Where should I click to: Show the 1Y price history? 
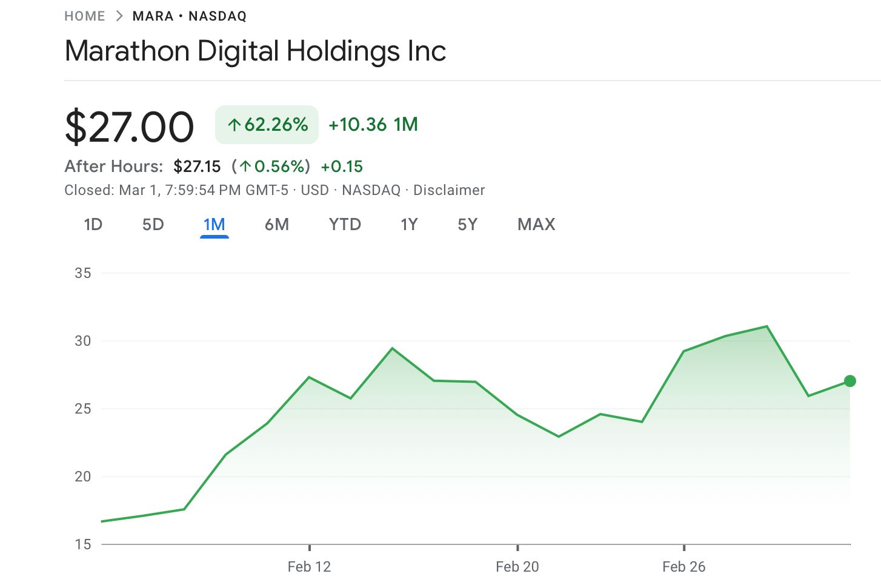(409, 225)
